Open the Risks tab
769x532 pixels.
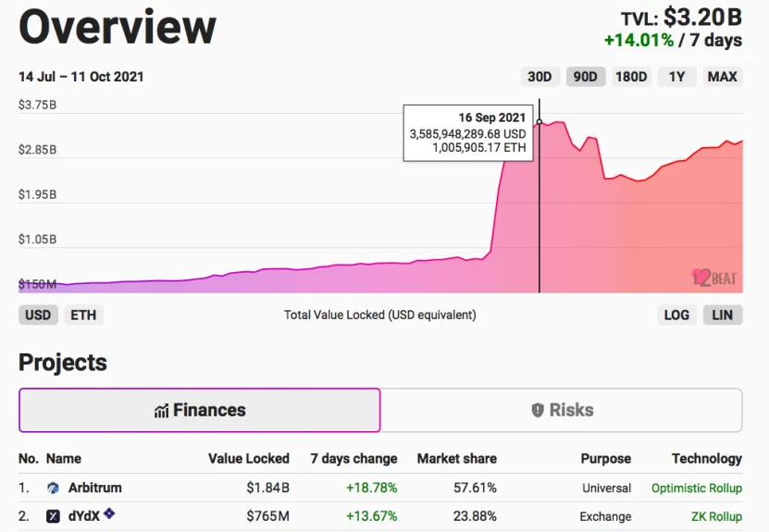[562, 411]
